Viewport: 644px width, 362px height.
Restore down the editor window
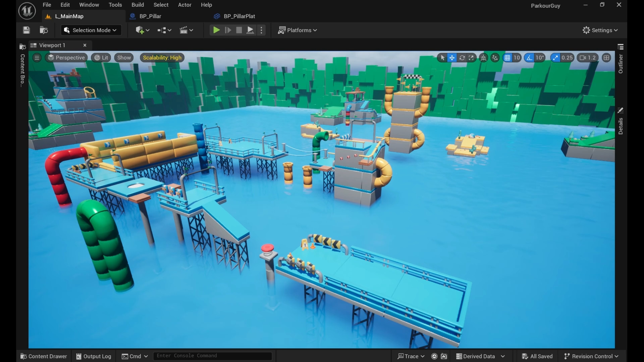(602, 5)
